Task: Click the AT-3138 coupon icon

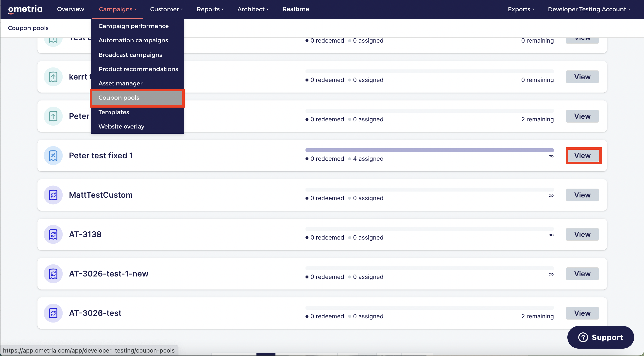Action: (53, 234)
